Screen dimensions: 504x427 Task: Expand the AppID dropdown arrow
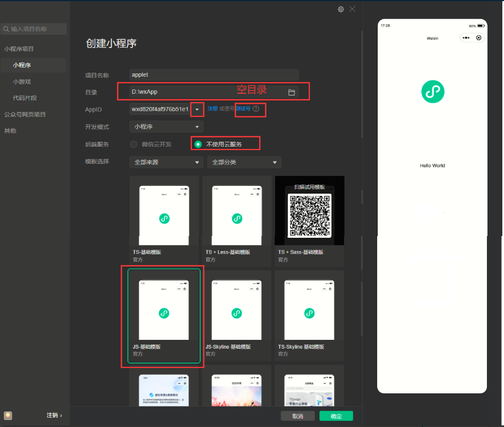(197, 109)
